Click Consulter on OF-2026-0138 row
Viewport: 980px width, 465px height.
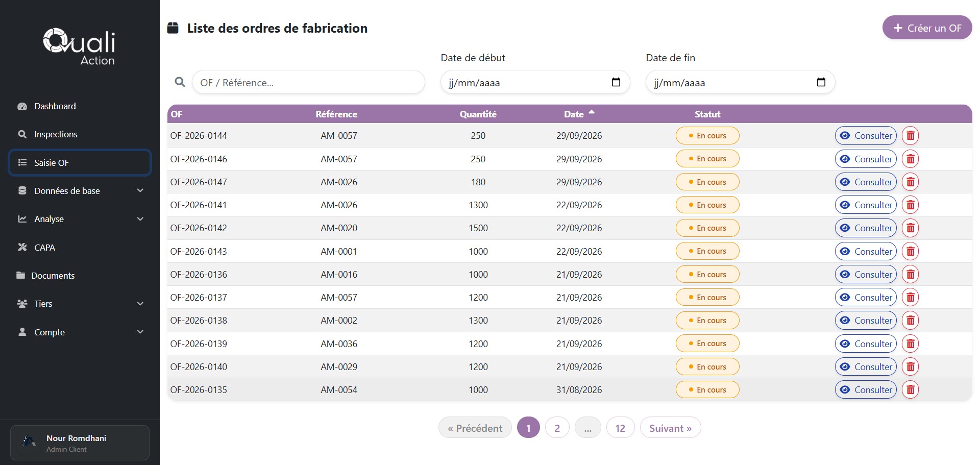click(866, 320)
